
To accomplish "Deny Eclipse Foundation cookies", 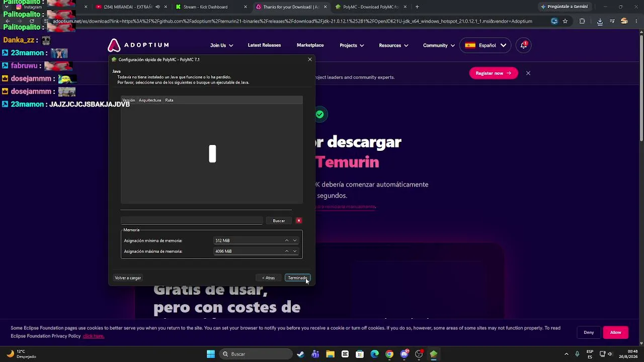I will [x=589, y=332].
